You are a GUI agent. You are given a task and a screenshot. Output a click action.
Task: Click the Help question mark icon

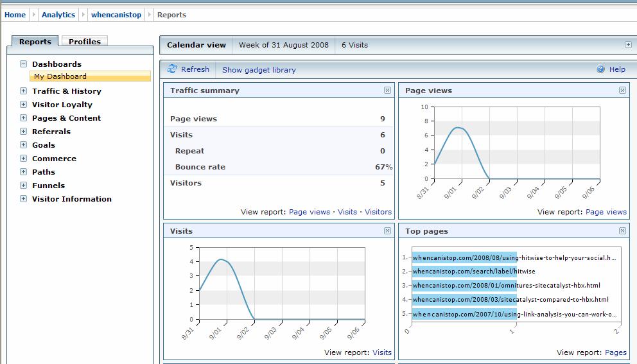[600, 69]
